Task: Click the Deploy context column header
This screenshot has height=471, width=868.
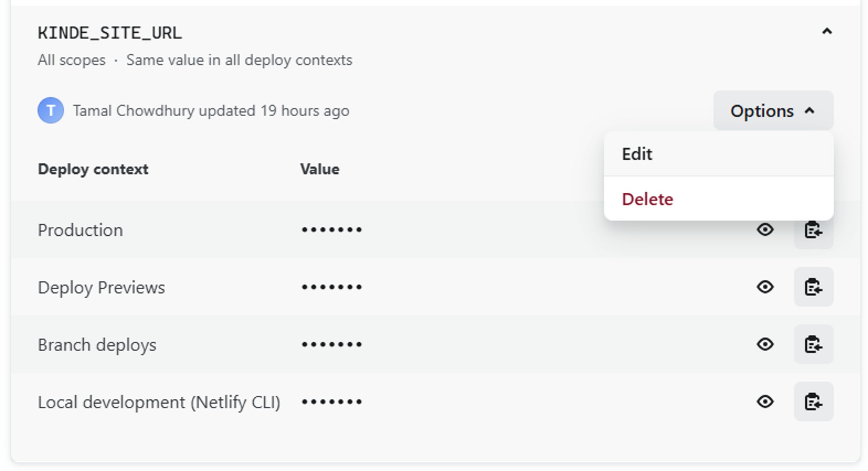Action: coord(93,169)
